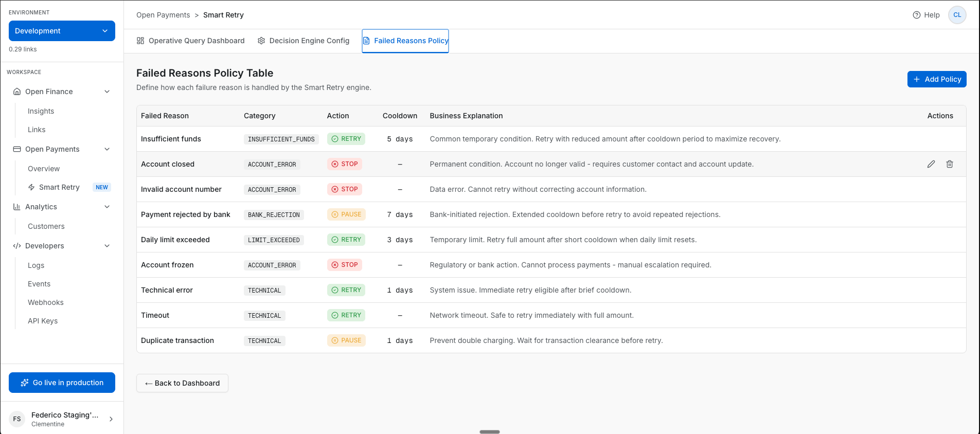Click the sparkle icon in Go live button
The image size is (980, 434).
click(x=25, y=383)
